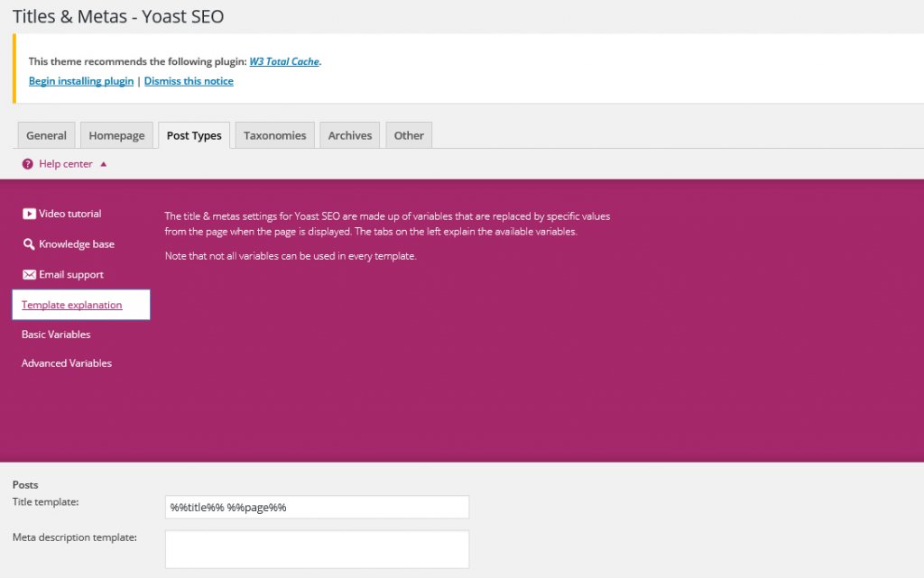Open the Video tutorial help section

pyautogui.click(x=70, y=214)
